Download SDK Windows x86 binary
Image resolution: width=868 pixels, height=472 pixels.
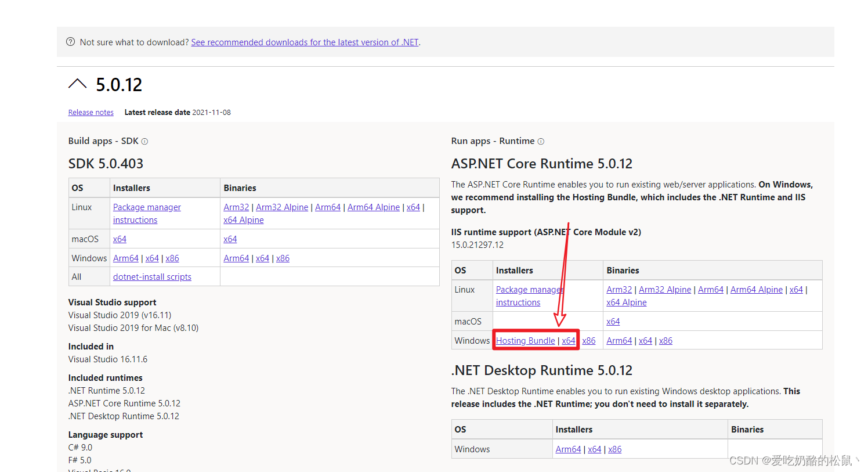coord(283,258)
